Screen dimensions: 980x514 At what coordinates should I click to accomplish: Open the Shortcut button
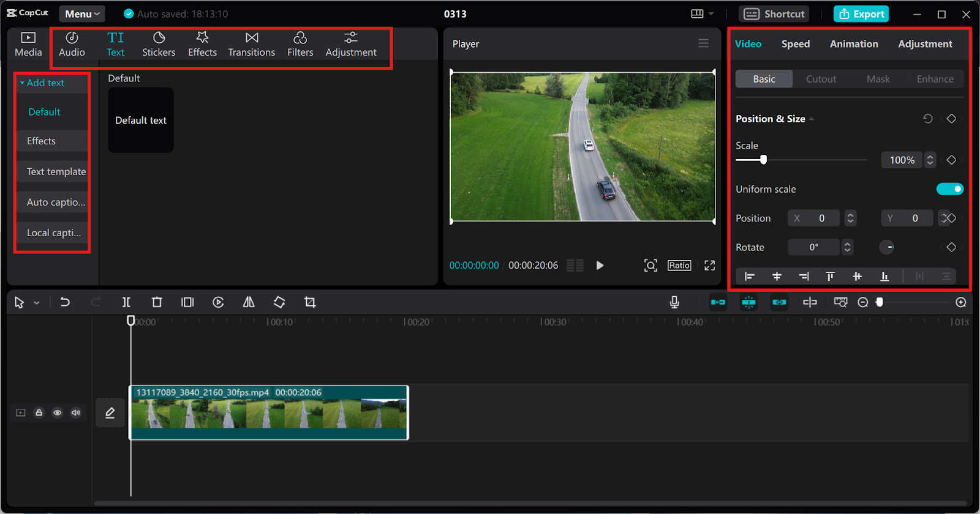(x=775, y=13)
